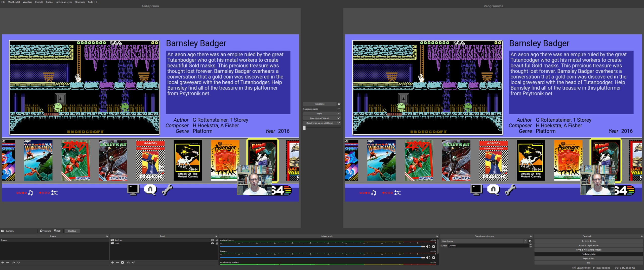The width and height of the screenshot is (644, 270).
Task: Increase the Durata value with up stepper
Action: pos(531,245)
